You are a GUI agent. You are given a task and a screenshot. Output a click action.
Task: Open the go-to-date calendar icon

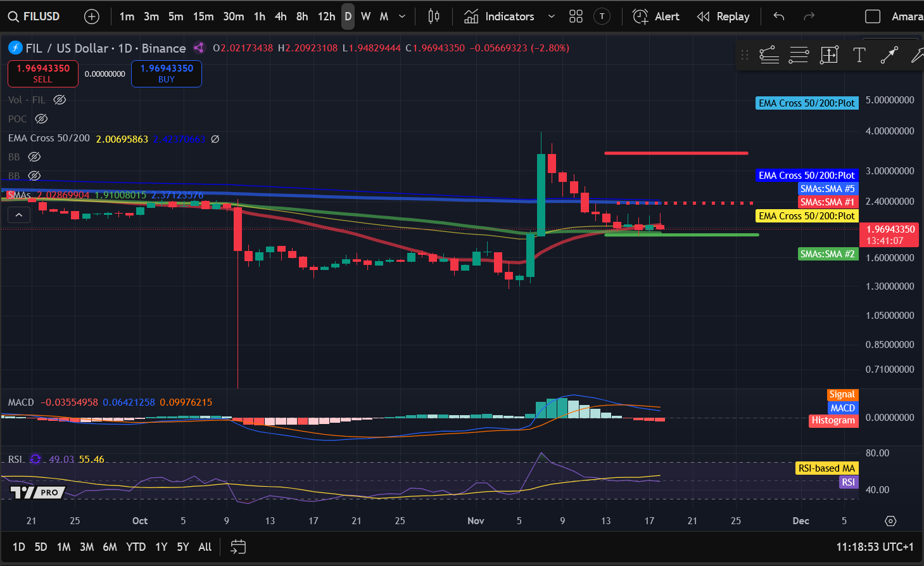click(237, 546)
